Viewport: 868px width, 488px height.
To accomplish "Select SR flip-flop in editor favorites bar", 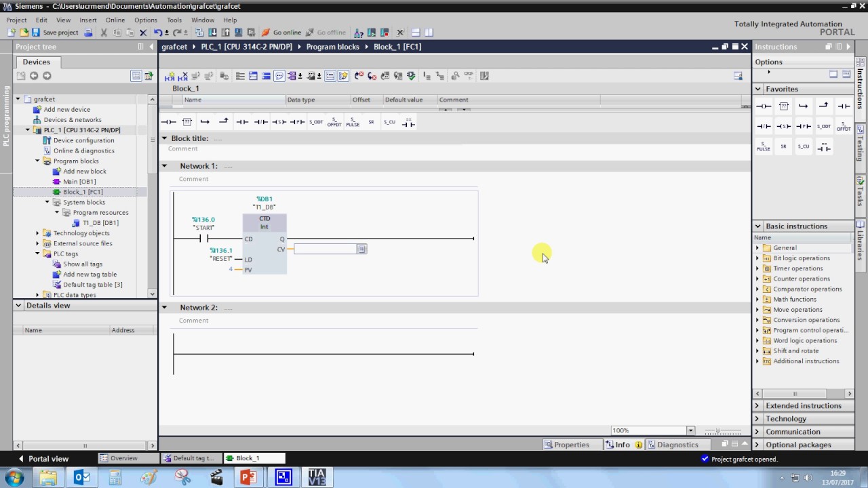I will pyautogui.click(x=371, y=122).
